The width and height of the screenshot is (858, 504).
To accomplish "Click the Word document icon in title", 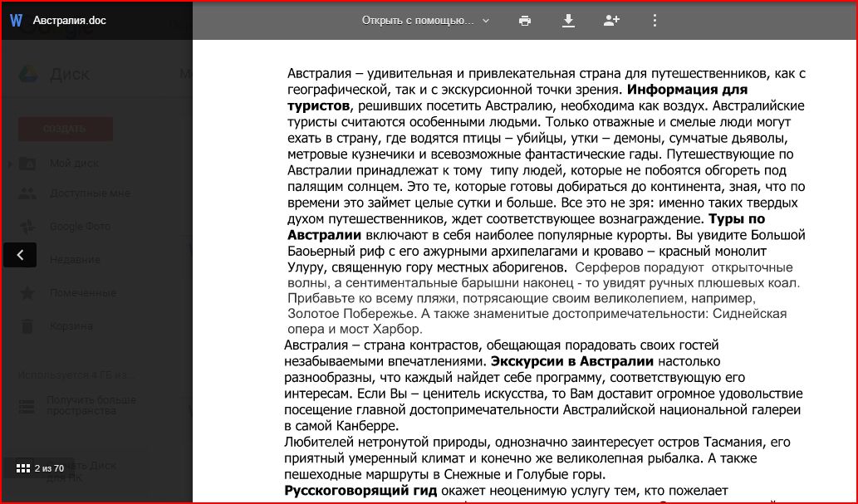I will [x=17, y=21].
